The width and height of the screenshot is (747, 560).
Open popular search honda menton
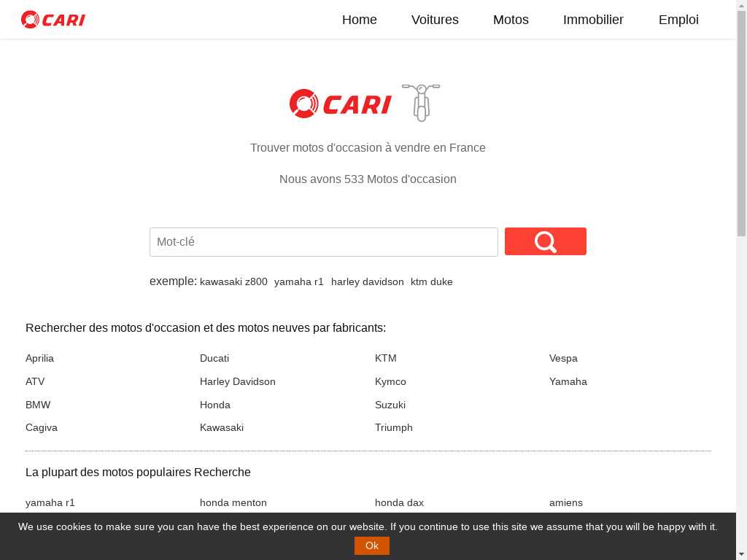tap(233, 503)
